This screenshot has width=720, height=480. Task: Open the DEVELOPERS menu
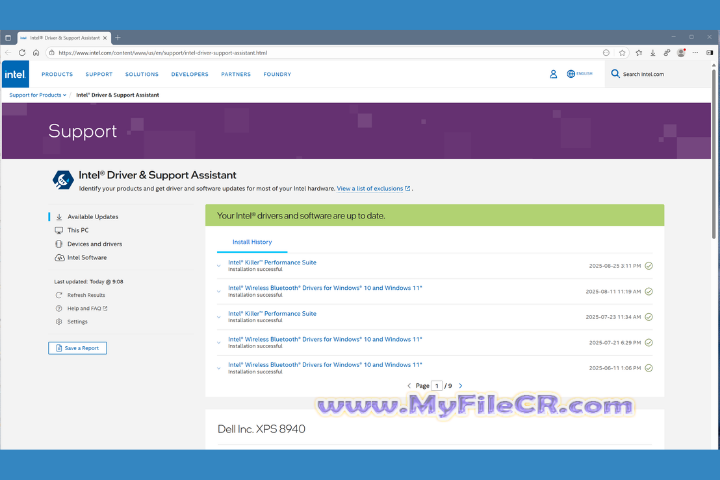click(190, 74)
